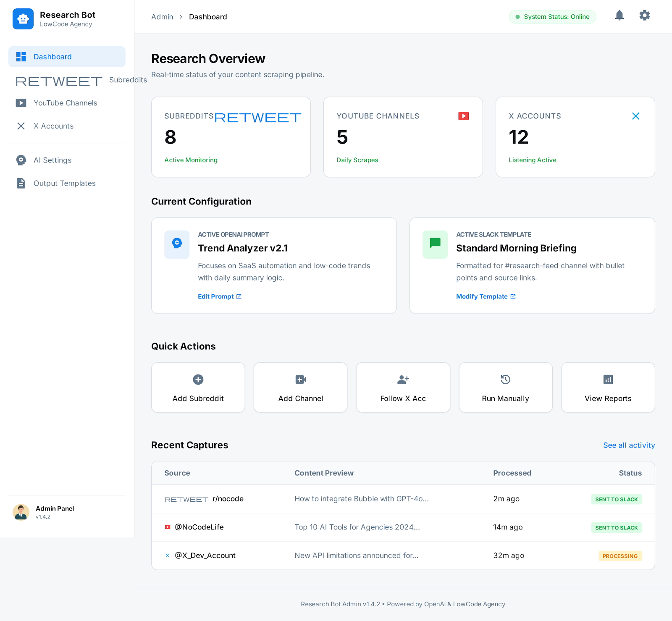Click the YouTube icon beside @NoCodeLife
The image size is (672, 621).
tap(167, 527)
